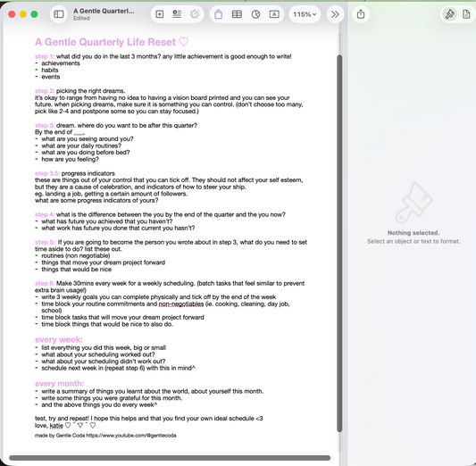The image size is (476, 466).
Task: Click 'things that would be nice' bullet
Action: [77, 270]
